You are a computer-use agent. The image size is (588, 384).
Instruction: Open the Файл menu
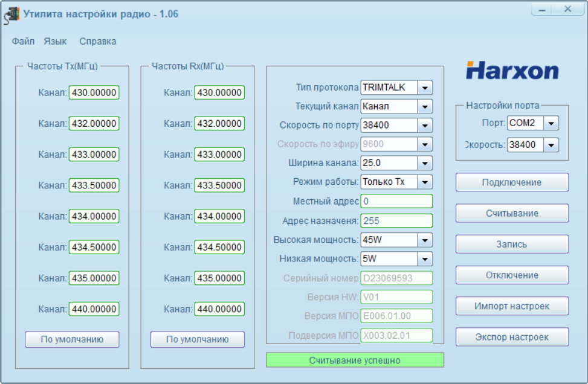[23, 41]
